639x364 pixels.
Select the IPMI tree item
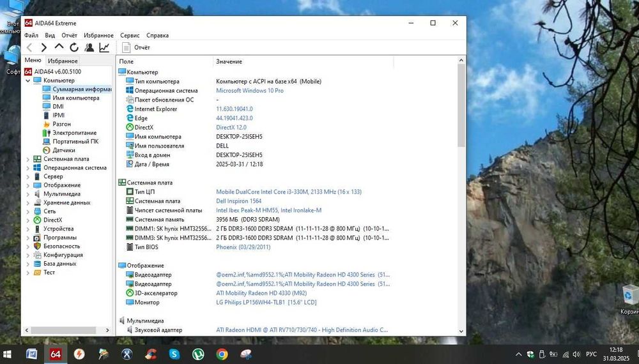coord(54,115)
